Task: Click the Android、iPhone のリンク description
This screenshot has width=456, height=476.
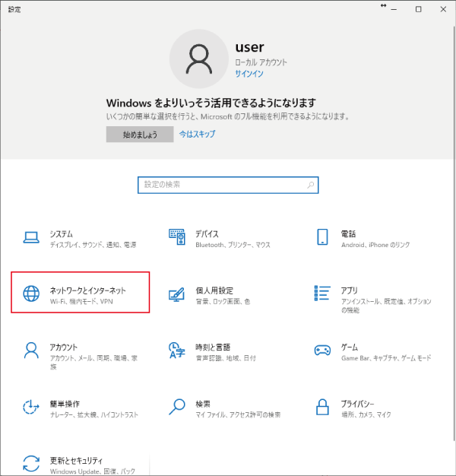Action: click(375, 245)
